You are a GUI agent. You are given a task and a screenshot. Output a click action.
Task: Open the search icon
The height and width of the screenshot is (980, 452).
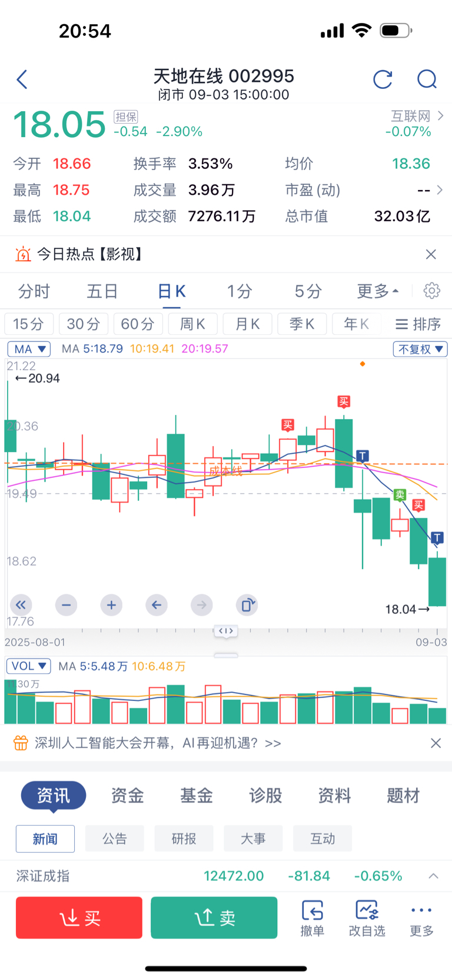click(427, 79)
